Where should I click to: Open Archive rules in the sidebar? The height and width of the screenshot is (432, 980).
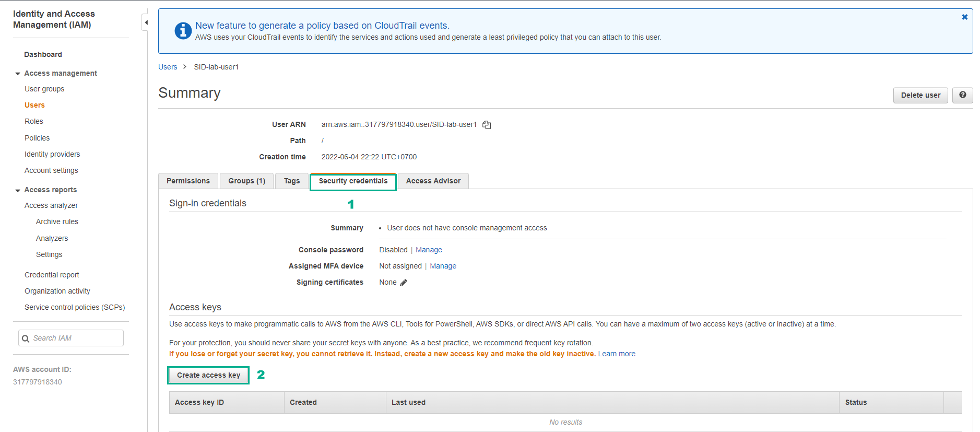click(x=57, y=221)
